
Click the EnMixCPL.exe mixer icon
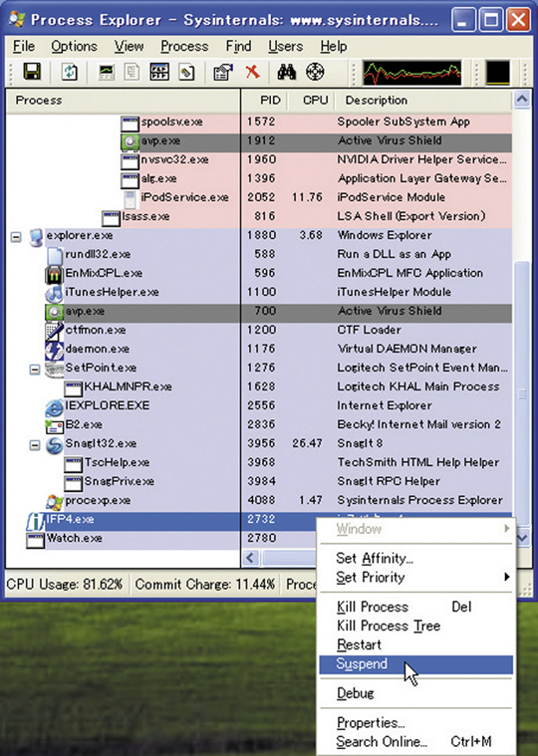(x=54, y=274)
